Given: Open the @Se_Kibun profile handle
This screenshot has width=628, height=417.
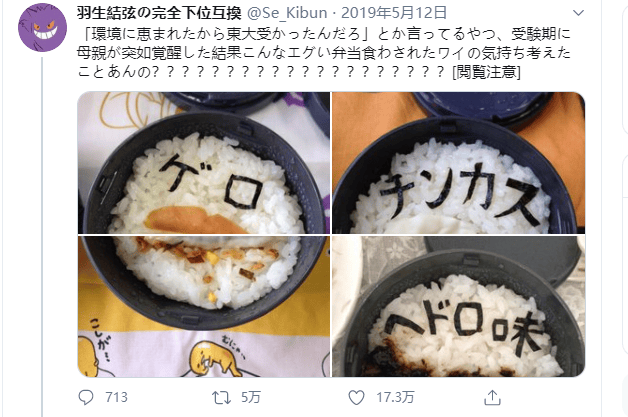Looking at the screenshot, I should click(287, 13).
